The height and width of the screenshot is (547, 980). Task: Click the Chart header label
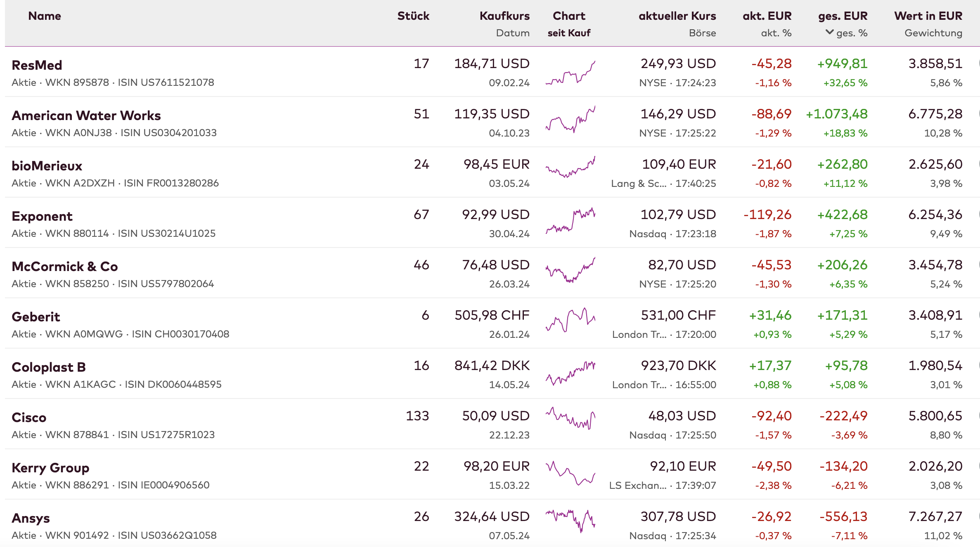[x=569, y=16]
